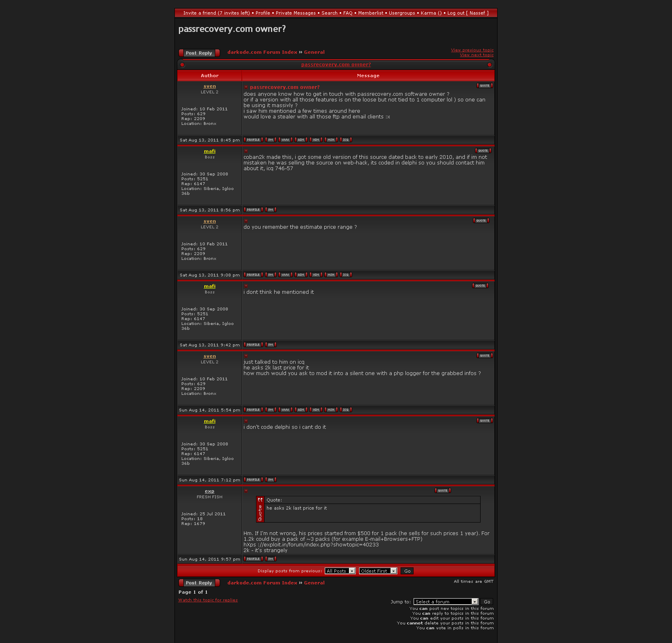Click WWW icon under sven's first post
This screenshot has width=672, height=643.
285,140
